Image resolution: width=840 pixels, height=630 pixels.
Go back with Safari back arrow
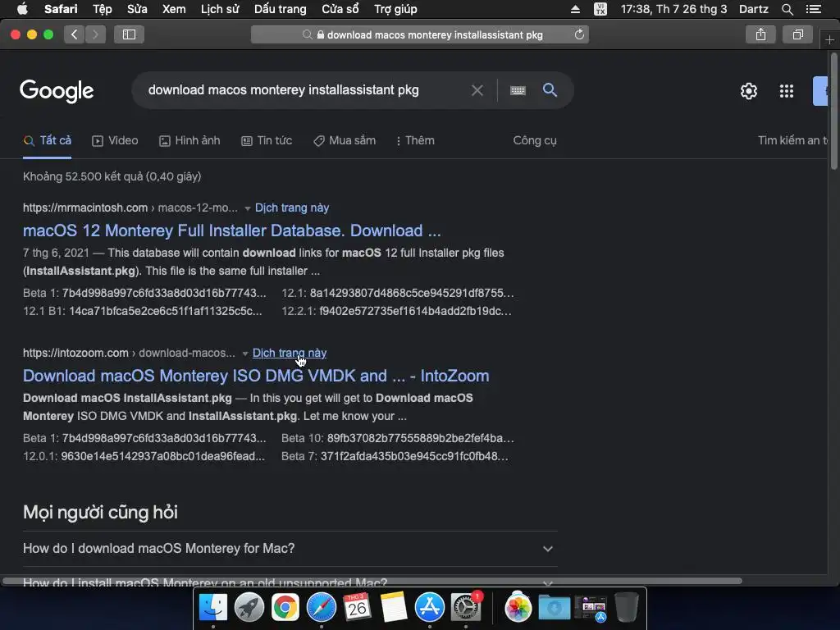[75, 34]
